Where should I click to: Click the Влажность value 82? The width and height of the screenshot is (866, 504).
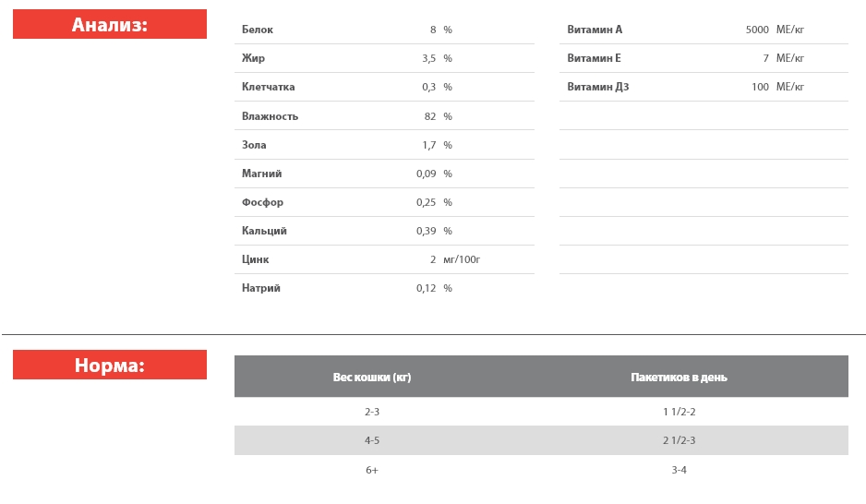pos(429,116)
